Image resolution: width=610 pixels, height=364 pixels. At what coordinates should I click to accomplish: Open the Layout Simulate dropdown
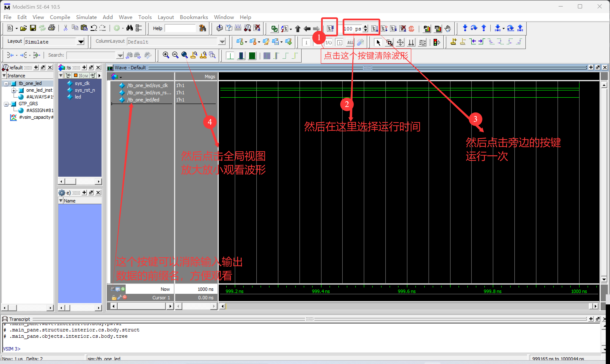point(81,42)
